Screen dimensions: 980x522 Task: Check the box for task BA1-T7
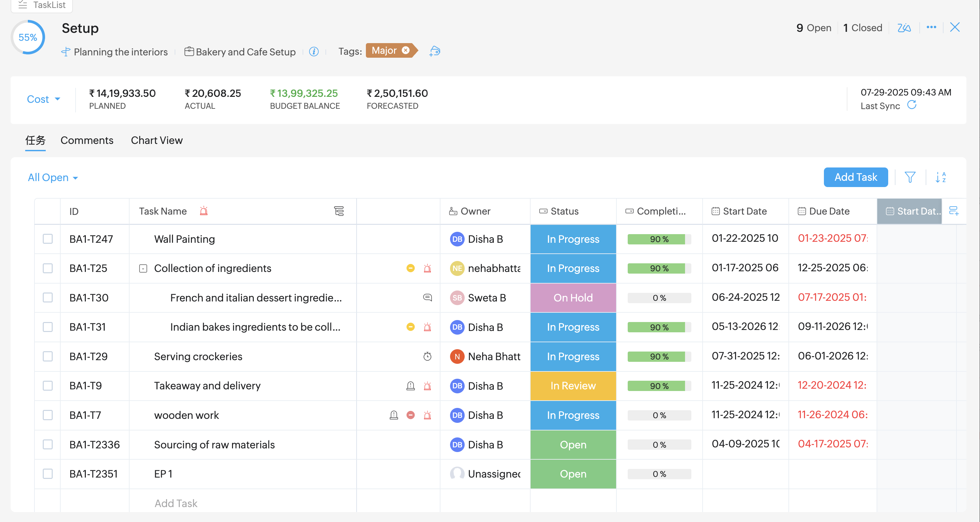click(47, 415)
